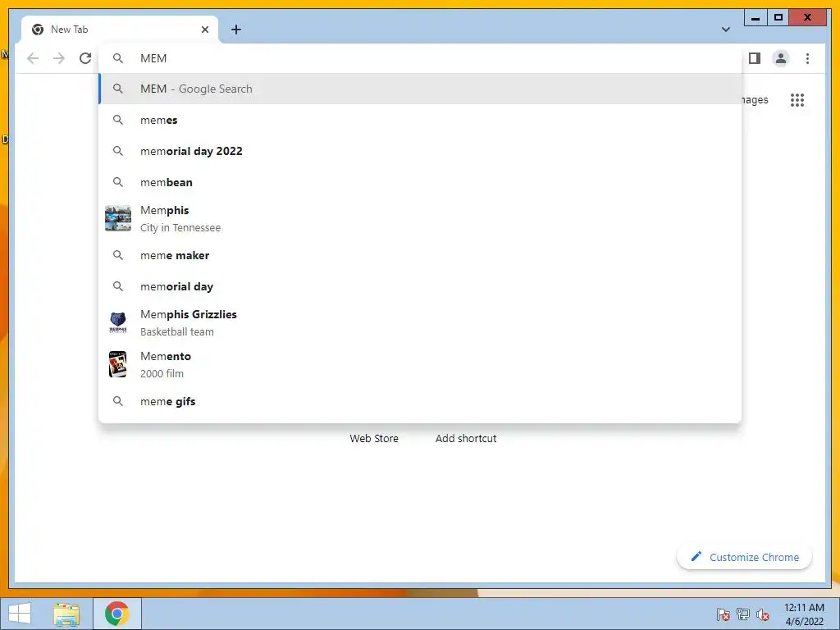
Task: Click the Chrome taskbar icon
Action: coord(116,614)
